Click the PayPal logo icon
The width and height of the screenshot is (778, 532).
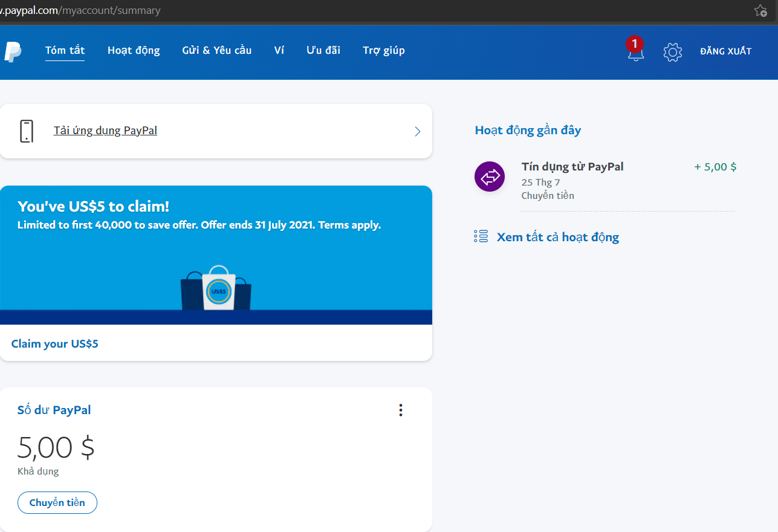coord(12,52)
